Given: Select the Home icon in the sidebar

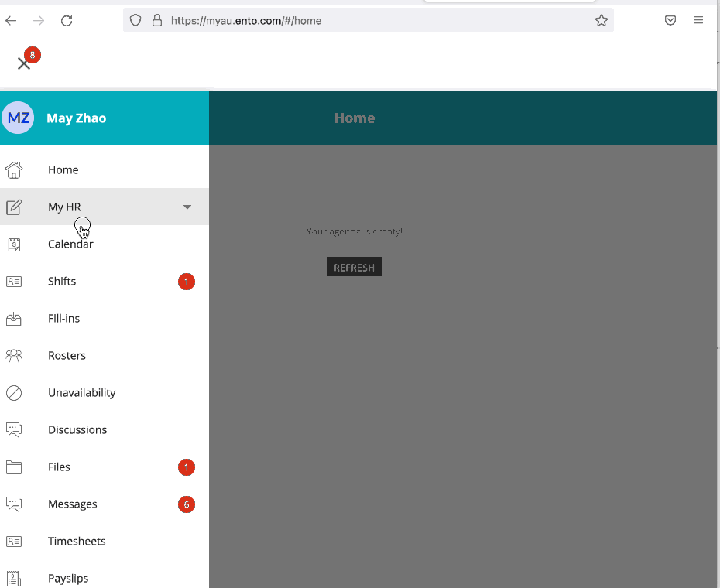Looking at the screenshot, I should tap(14, 169).
